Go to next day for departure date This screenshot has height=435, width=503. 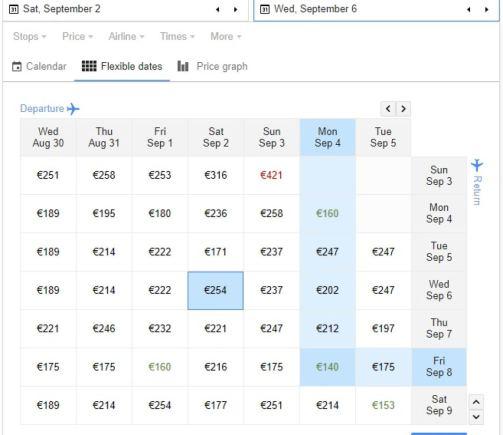coord(236,9)
